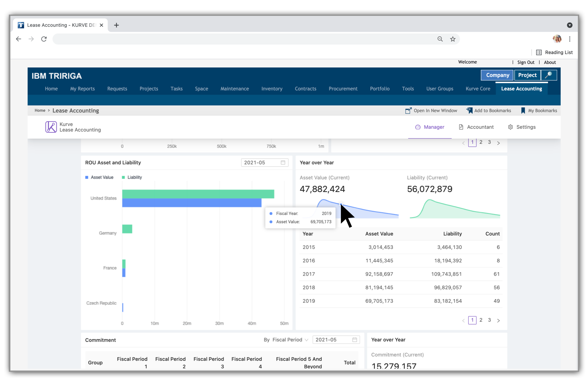The height and width of the screenshot is (387, 588).
Task: Toggle the Asset Value legend series
Action: pyautogui.click(x=99, y=177)
